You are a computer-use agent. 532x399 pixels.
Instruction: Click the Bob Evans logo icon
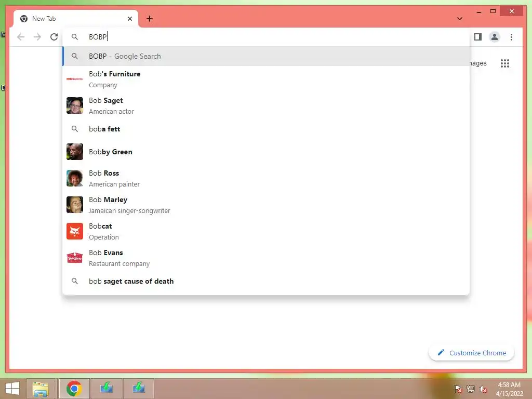click(x=75, y=258)
